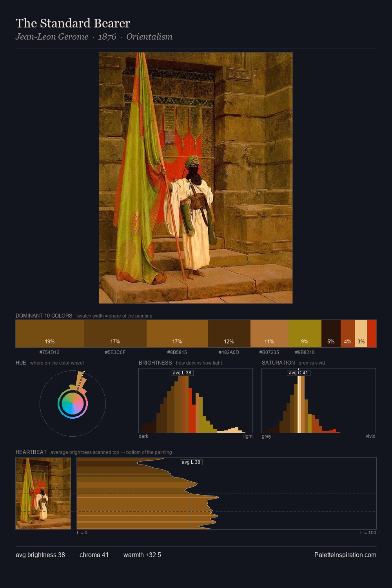The image size is (392, 588).
Task: Click the heartbeat brightness curve area
Action: (227, 494)
